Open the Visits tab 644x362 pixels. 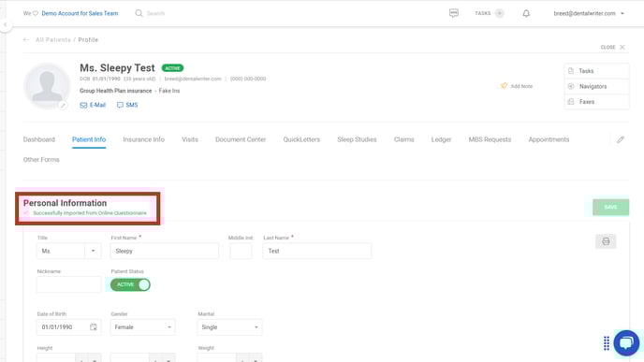click(190, 139)
